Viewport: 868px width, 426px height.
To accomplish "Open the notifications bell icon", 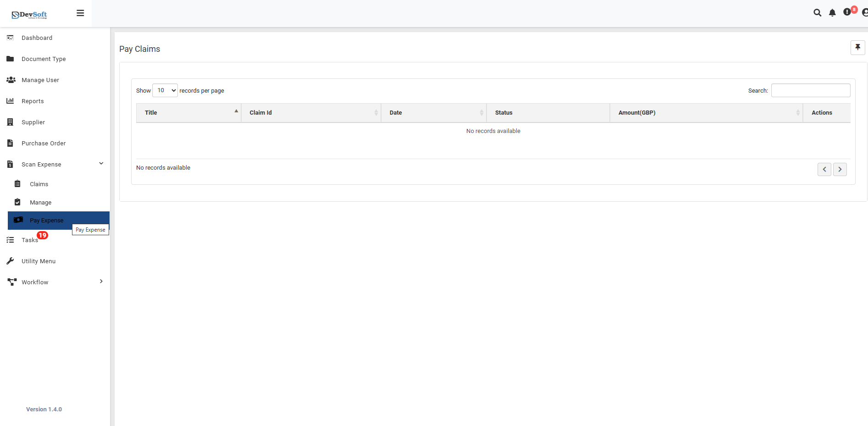I will (833, 13).
